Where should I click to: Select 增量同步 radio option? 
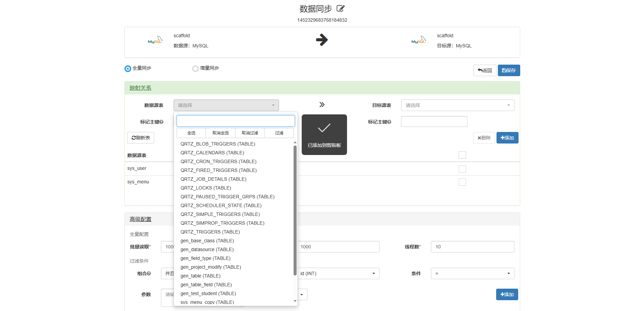195,69
